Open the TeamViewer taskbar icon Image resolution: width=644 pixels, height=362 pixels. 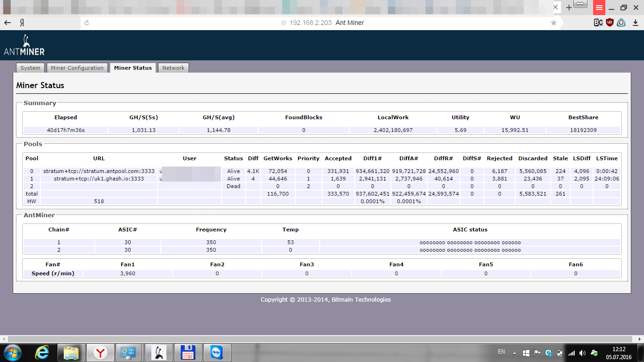click(x=217, y=353)
